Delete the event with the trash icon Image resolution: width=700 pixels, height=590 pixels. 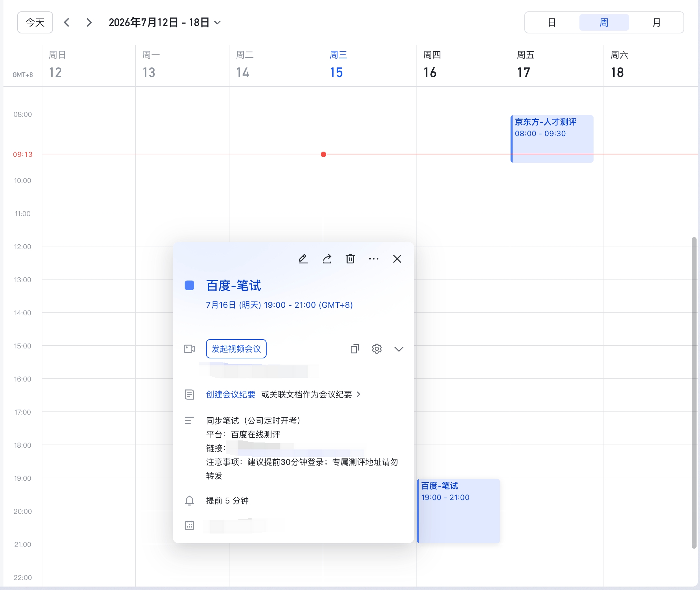(x=350, y=259)
